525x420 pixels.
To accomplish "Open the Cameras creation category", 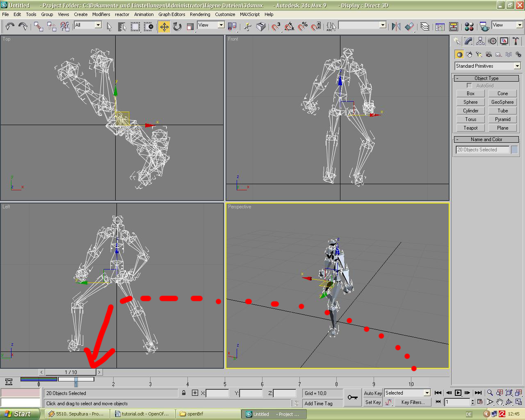I will (488, 55).
